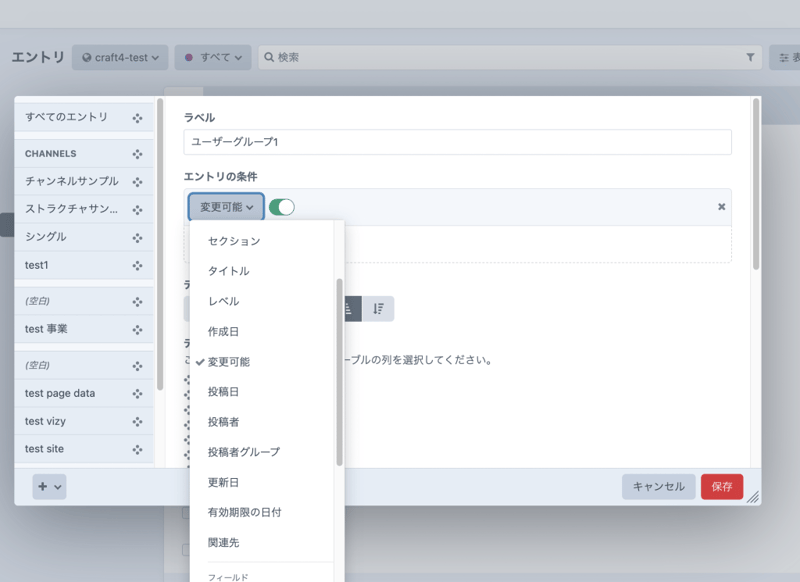Click drag handle for test site
This screenshot has width=800, height=582.
(137, 450)
